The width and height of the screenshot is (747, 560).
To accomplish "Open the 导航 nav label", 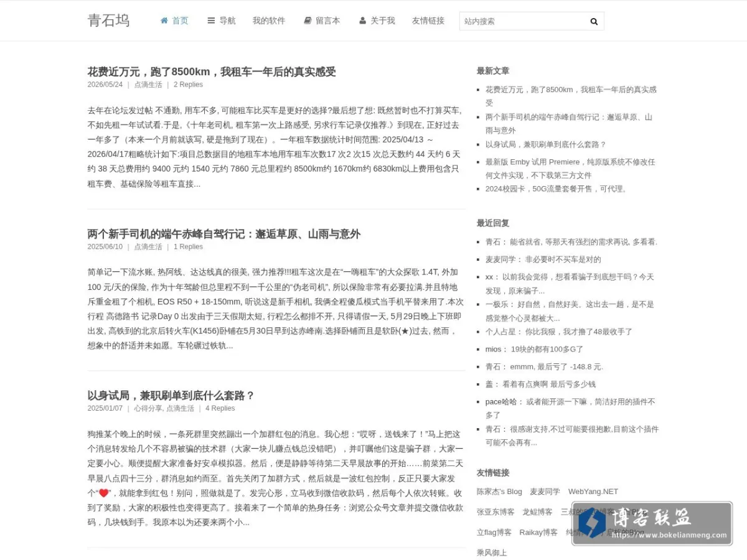I will tap(227, 21).
